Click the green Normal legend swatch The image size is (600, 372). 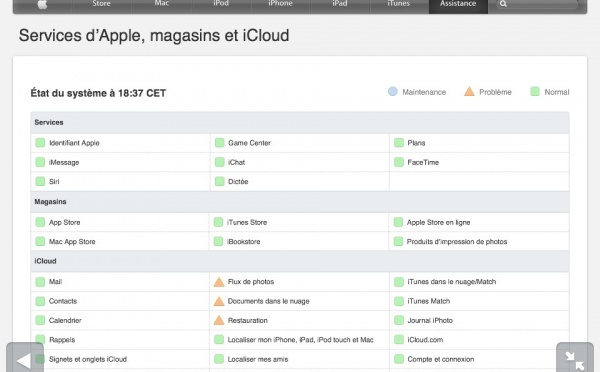point(535,91)
